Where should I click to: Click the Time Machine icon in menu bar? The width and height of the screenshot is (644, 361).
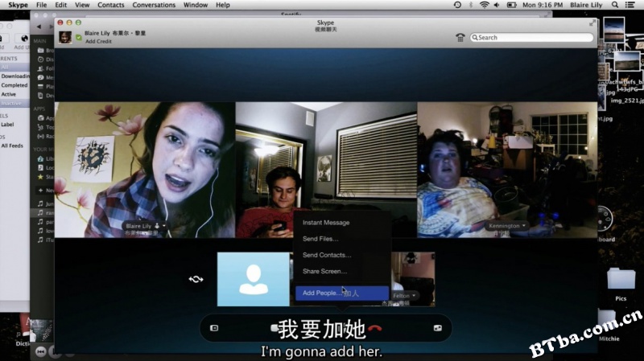pos(457,5)
